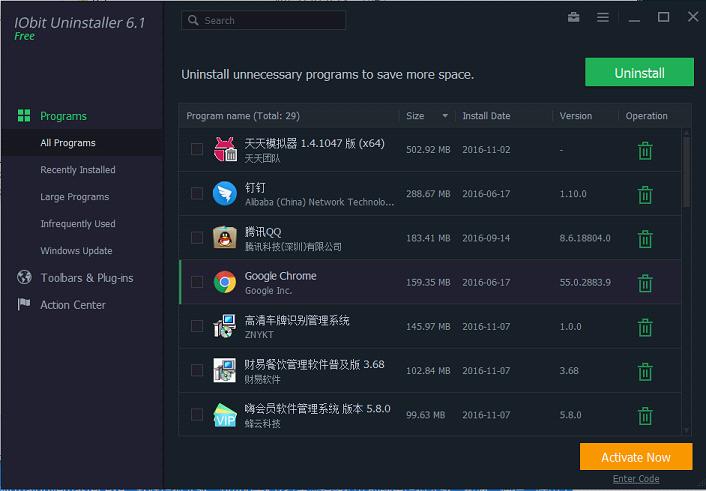Image resolution: width=706 pixels, height=491 pixels.
Task: Select Large Programs in the sidebar
Action: pos(74,197)
